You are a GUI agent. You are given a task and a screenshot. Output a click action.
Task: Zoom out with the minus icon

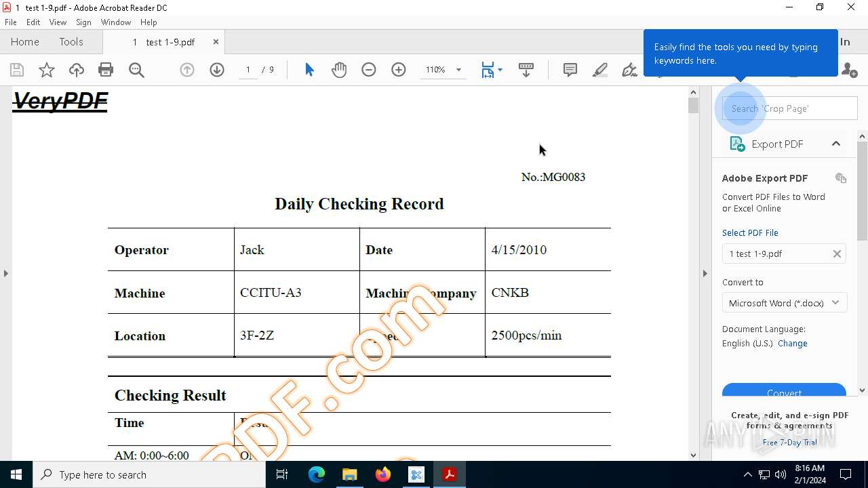click(x=369, y=70)
